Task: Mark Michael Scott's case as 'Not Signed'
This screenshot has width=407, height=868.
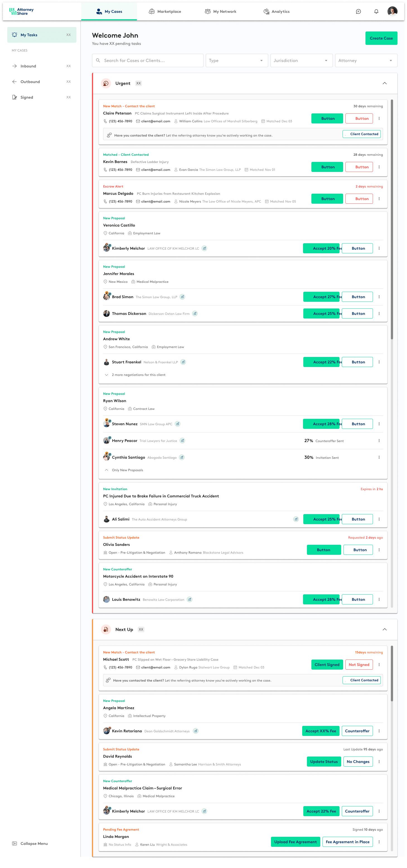Action: tap(359, 664)
